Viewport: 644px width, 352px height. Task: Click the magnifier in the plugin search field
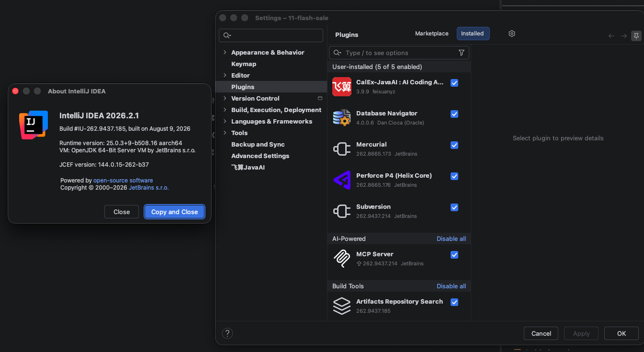tap(337, 53)
